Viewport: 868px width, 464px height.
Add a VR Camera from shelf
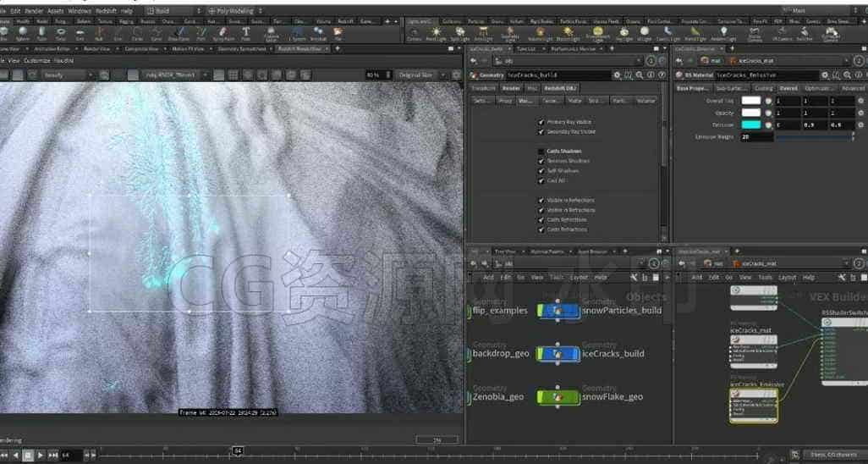(x=783, y=34)
